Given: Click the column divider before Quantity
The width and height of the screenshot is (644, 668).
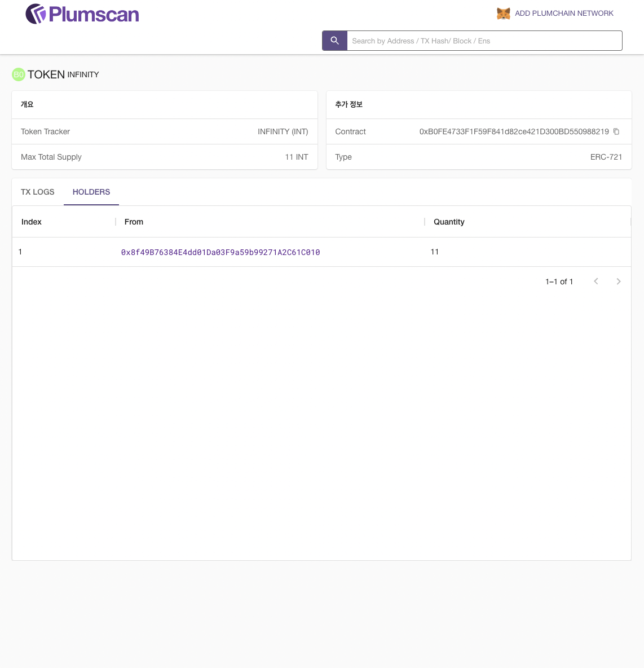Looking at the screenshot, I should (x=425, y=222).
